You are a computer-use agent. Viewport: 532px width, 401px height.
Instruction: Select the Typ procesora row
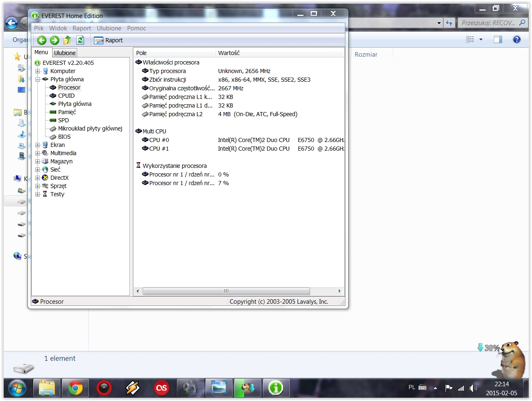pos(239,71)
